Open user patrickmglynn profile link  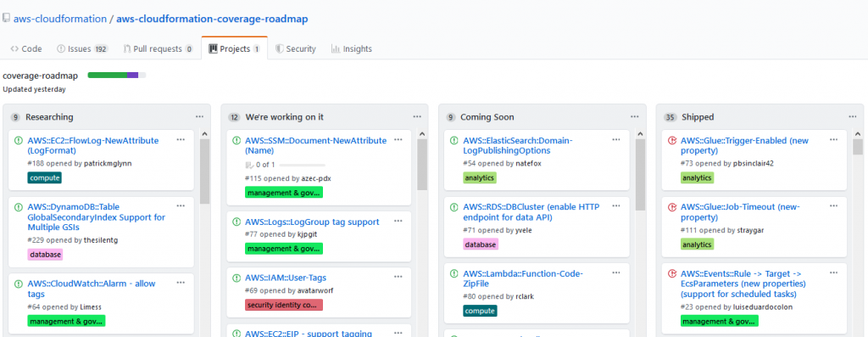108,164
